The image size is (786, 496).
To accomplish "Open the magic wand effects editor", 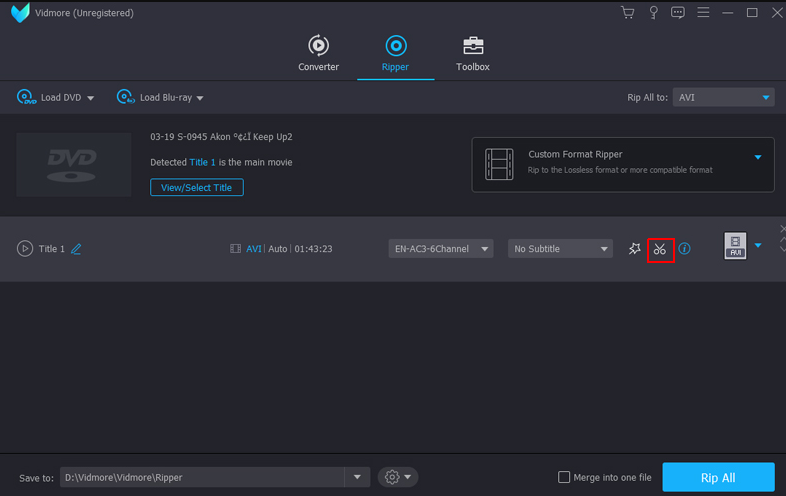I will 634,249.
